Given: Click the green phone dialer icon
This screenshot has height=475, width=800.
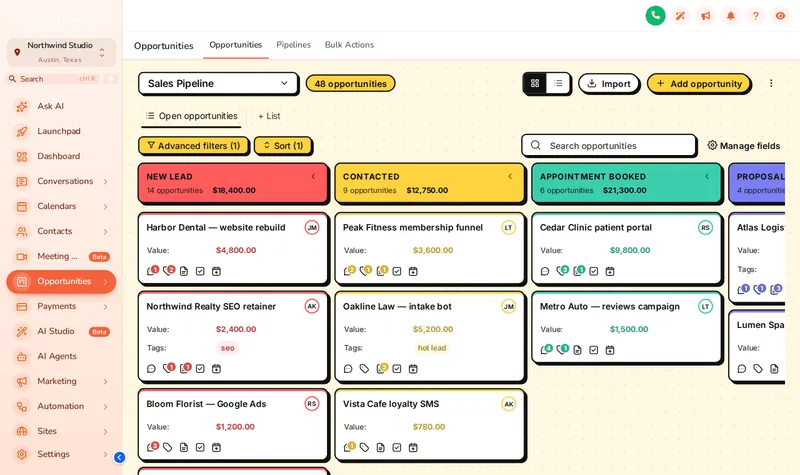Looking at the screenshot, I should click(655, 16).
